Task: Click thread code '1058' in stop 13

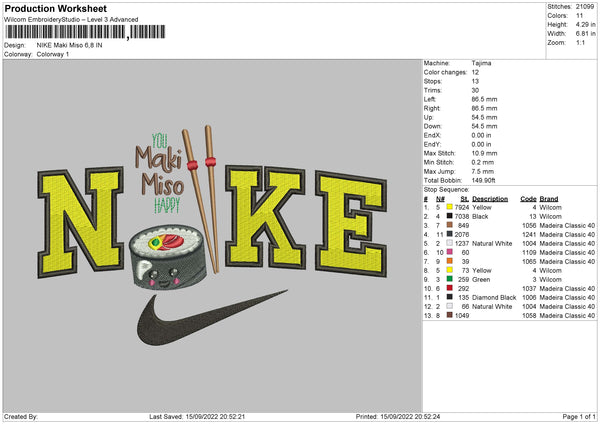Action: pyautogui.click(x=529, y=315)
